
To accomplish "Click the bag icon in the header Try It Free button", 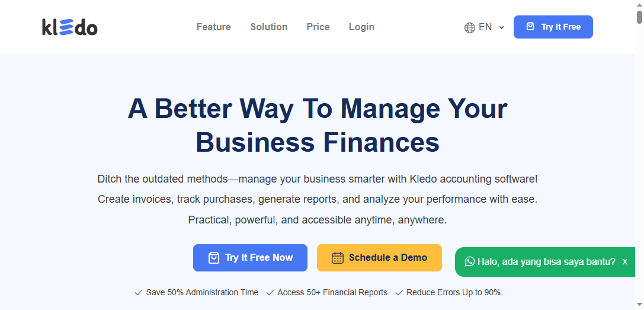I will [530, 27].
